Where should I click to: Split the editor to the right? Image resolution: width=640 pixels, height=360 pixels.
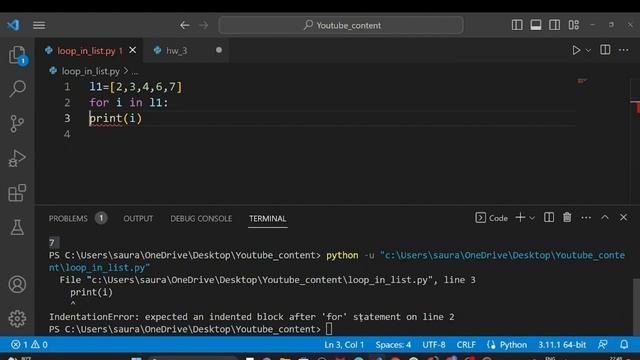tap(605, 50)
